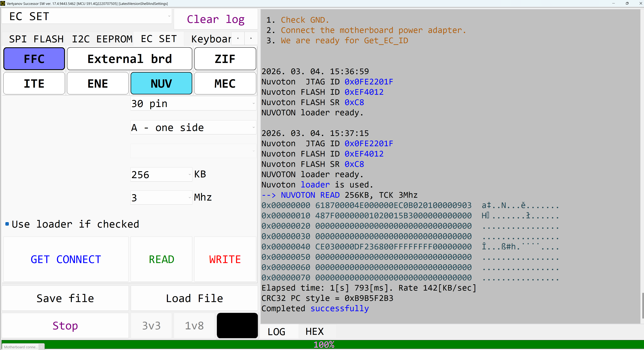The image size is (644, 350).
Task: Select the FFC connection mode
Action: pos(34,59)
